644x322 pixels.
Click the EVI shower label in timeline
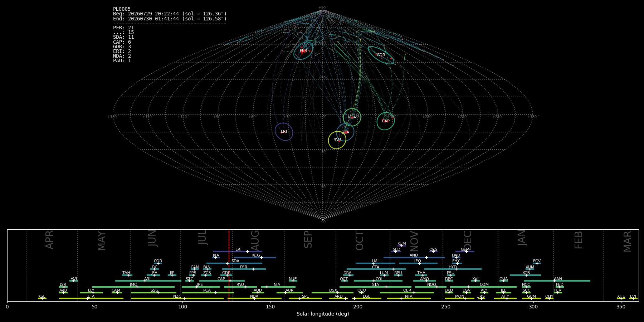633,297
